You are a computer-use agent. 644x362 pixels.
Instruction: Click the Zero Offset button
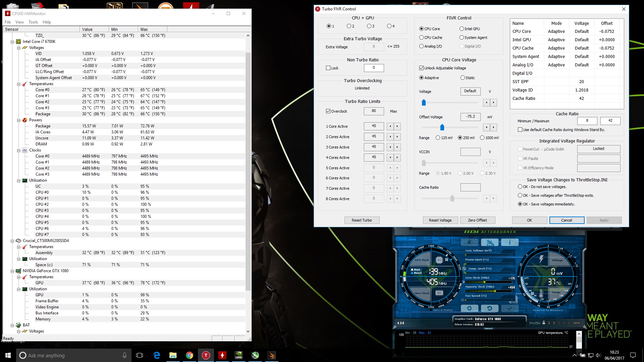pos(477,220)
